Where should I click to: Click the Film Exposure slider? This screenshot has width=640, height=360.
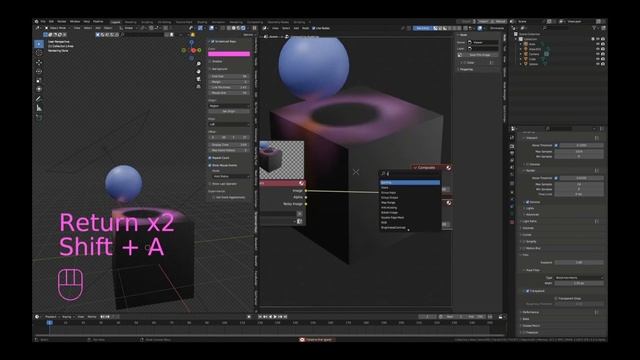click(x=579, y=262)
